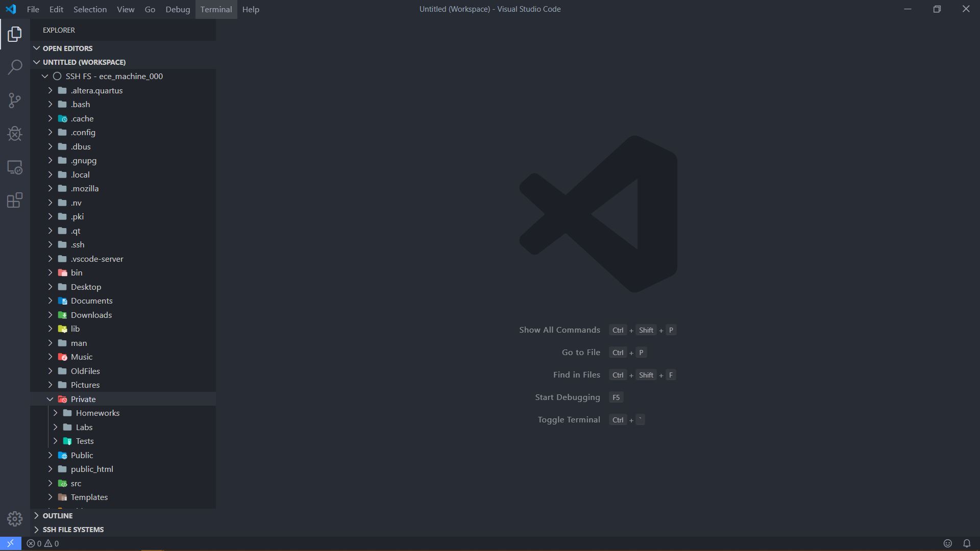Image resolution: width=980 pixels, height=551 pixels.
Task: Select the .vscode-server folder
Action: (97, 259)
